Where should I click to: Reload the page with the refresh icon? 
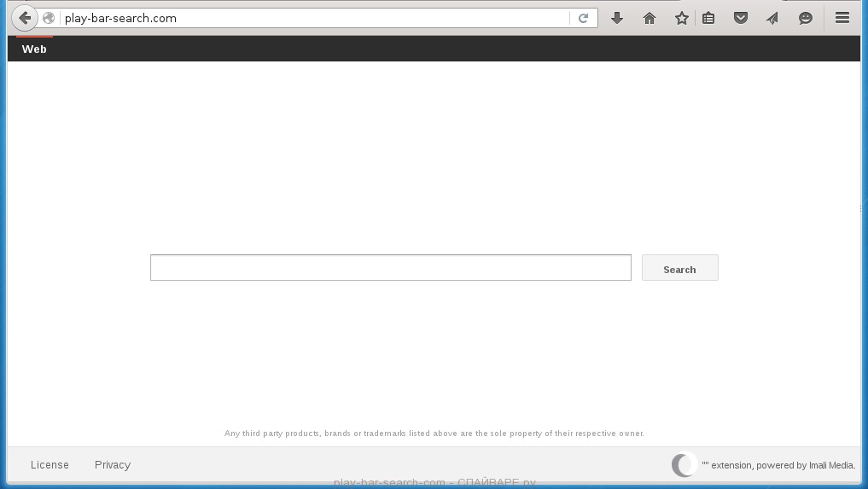tap(583, 18)
